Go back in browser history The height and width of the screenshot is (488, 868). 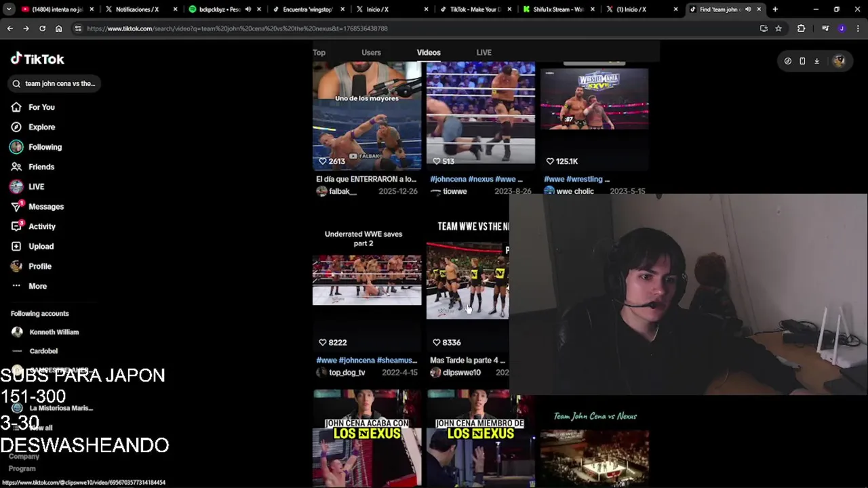click(x=9, y=28)
